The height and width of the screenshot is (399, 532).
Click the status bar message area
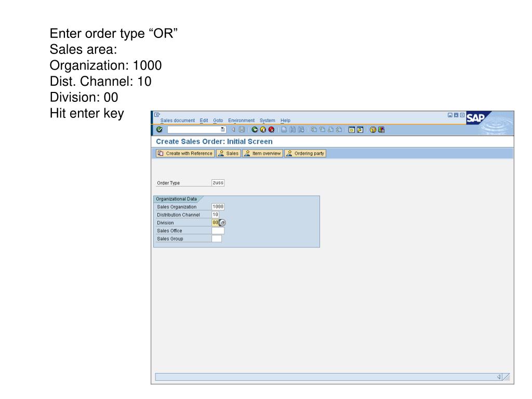(326, 377)
